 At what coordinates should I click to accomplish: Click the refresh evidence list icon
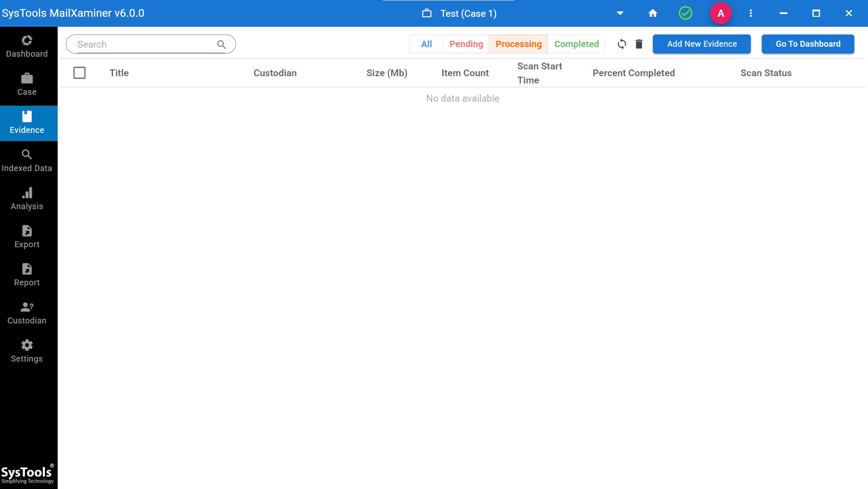pyautogui.click(x=622, y=44)
